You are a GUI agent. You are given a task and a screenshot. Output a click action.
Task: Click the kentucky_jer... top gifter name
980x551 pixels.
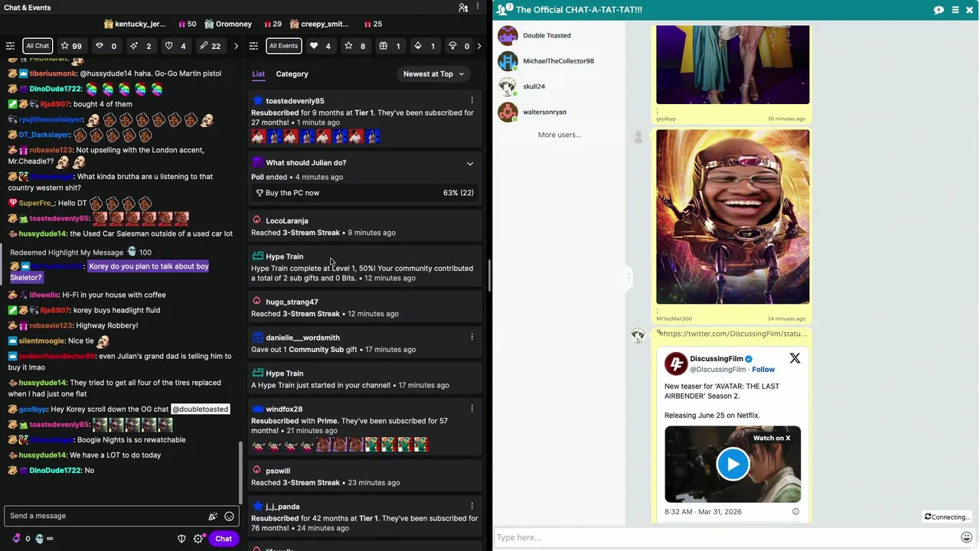click(140, 24)
